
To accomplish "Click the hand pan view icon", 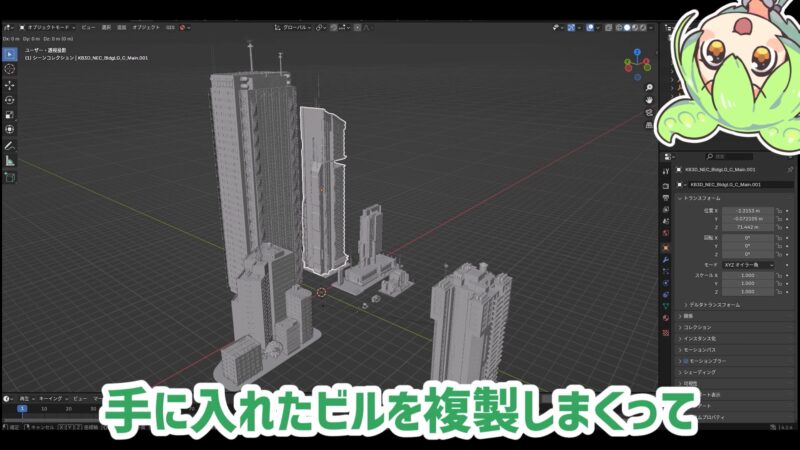I will coord(649,100).
